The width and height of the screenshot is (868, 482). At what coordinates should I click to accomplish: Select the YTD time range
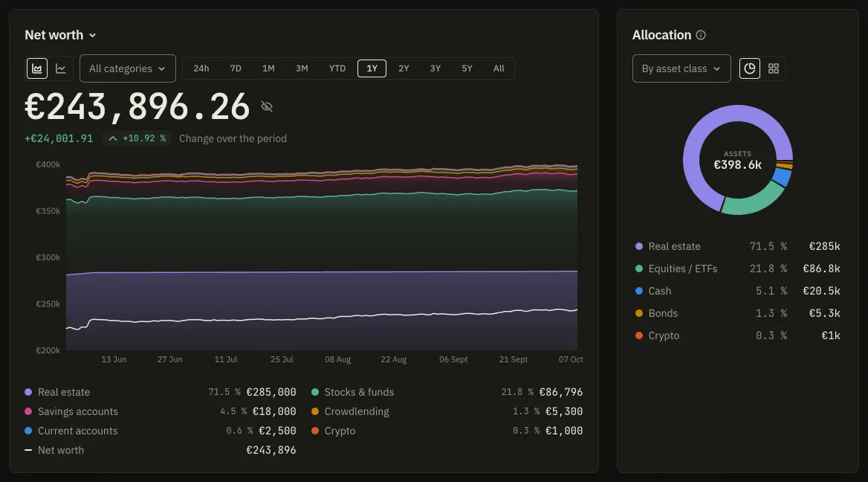[337, 68]
